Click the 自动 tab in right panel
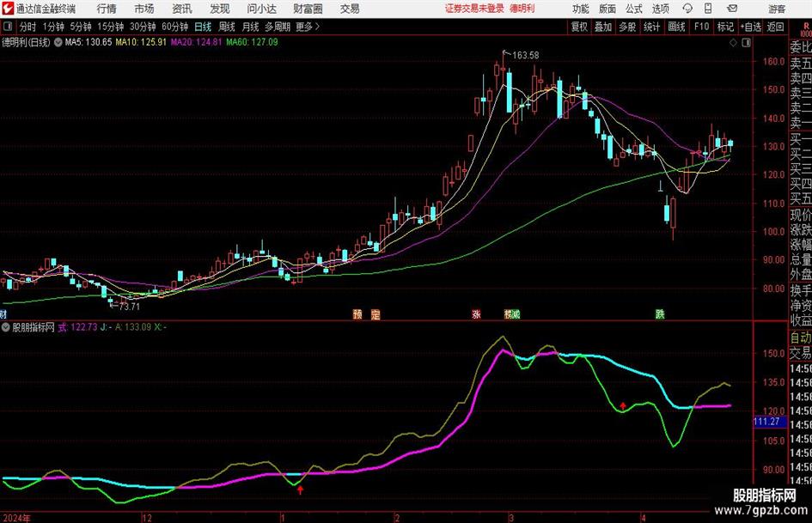This screenshot has width=812, height=523. [x=801, y=338]
